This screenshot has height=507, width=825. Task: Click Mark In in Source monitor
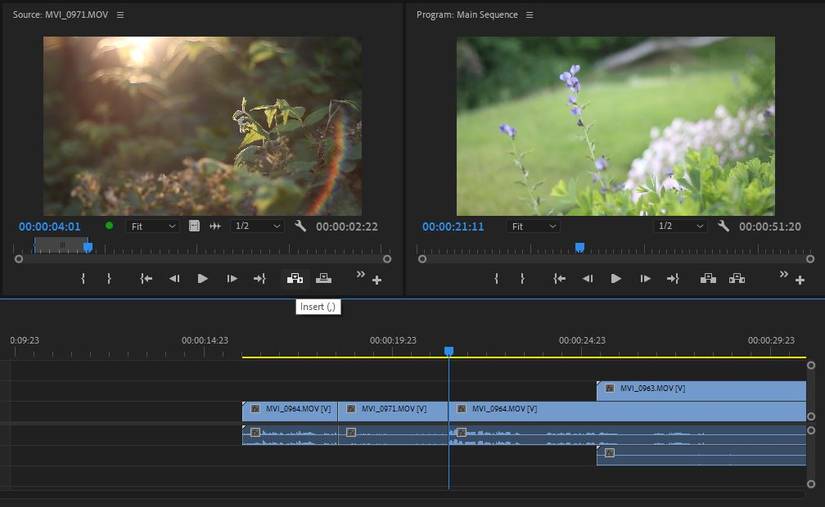pos(83,279)
